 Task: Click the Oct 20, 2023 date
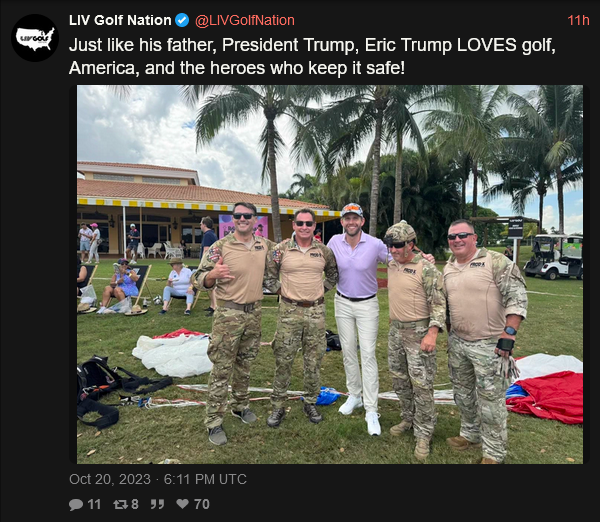pos(110,479)
